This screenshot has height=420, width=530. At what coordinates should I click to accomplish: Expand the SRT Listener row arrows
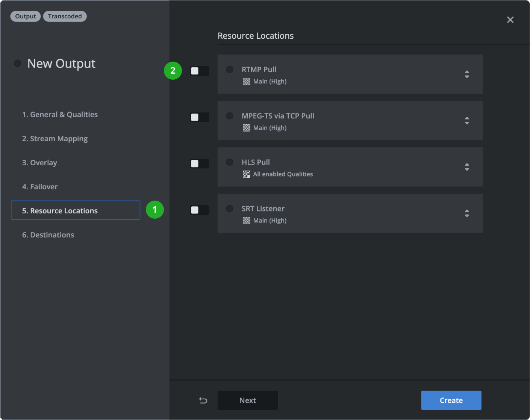point(467,213)
